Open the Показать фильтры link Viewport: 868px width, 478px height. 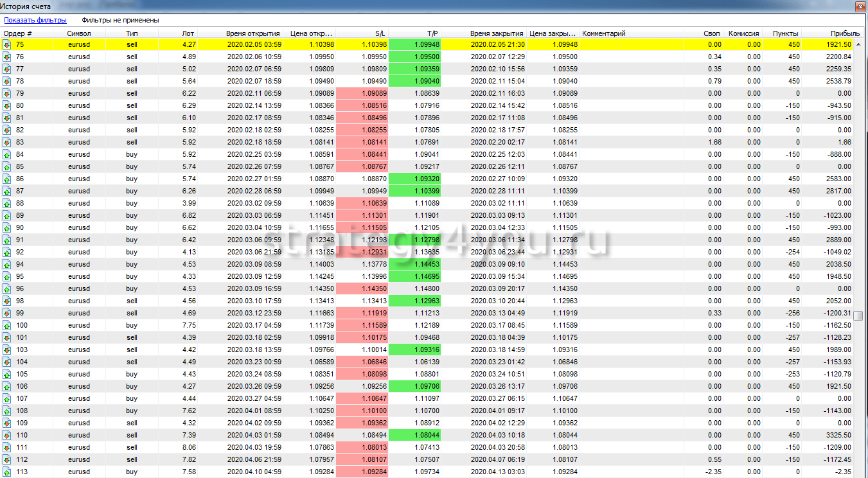[x=35, y=20]
